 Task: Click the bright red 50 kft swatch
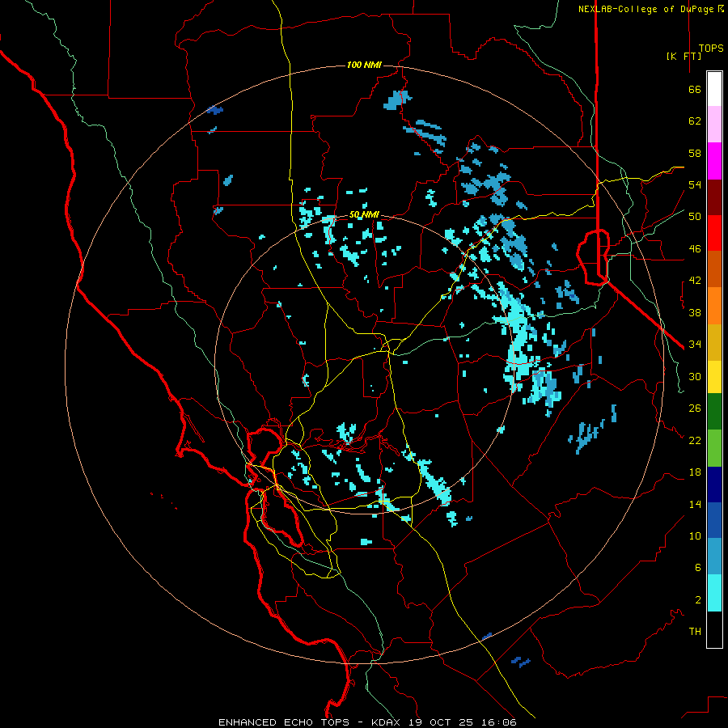(x=714, y=233)
